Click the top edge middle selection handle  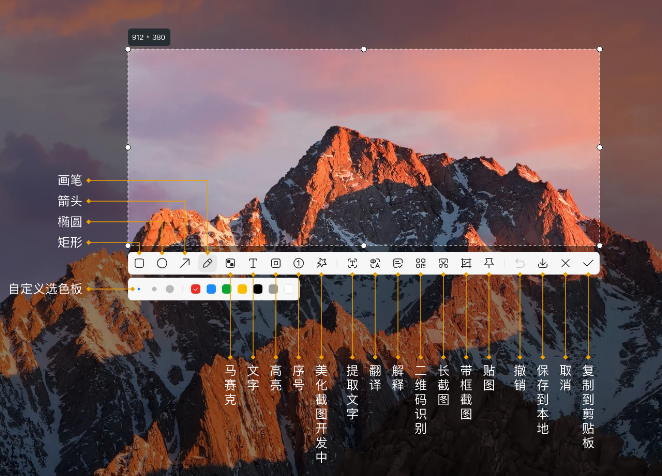(364, 49)
